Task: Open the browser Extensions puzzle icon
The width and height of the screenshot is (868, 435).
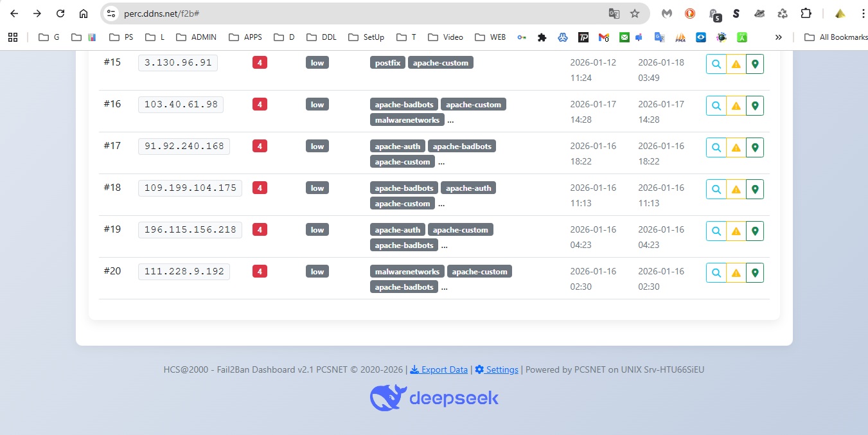Action: (x=806, y=13)
